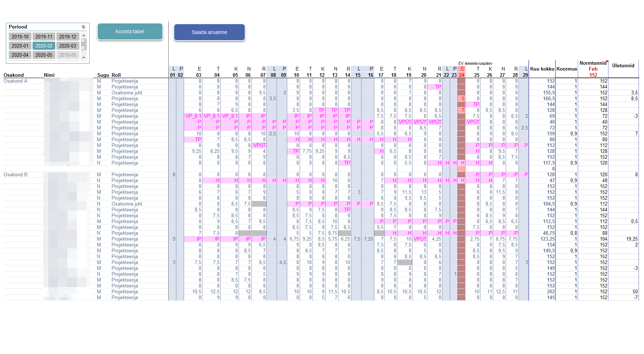
Task: Click the Kuu kokku value 155,5
Action: click(549, 93)
